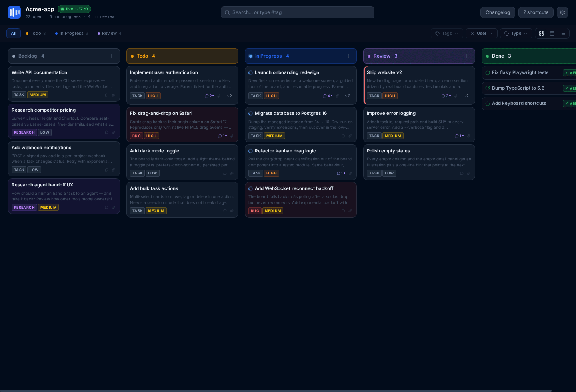Open comments on Implement user authentication card
Viewport: 576px width, 392px height.
210,96
